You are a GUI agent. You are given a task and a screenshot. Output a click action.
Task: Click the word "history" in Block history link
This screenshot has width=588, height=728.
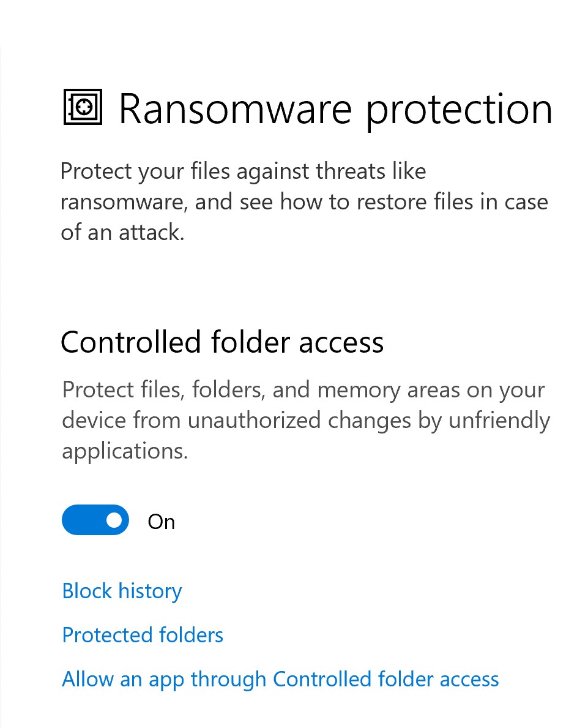pos(150,591)
